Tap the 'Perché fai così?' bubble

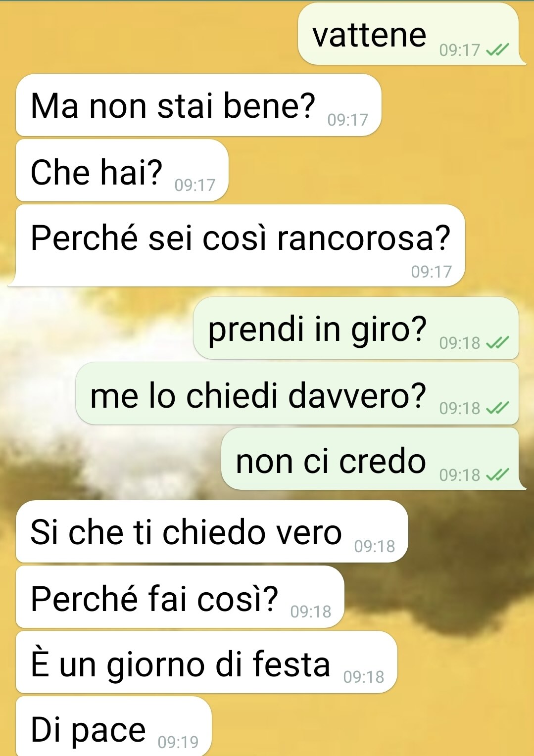click(x=180, y=597)
